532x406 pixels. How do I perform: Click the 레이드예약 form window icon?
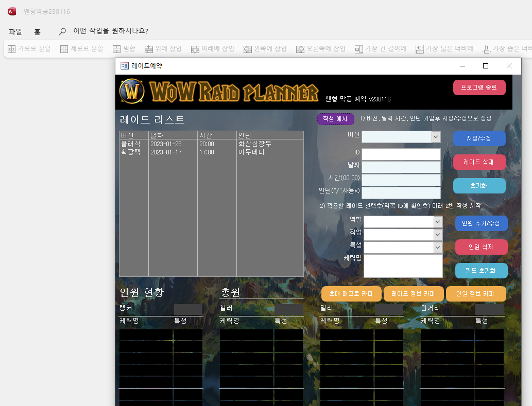pyautogui.click(x=125, y=66)
